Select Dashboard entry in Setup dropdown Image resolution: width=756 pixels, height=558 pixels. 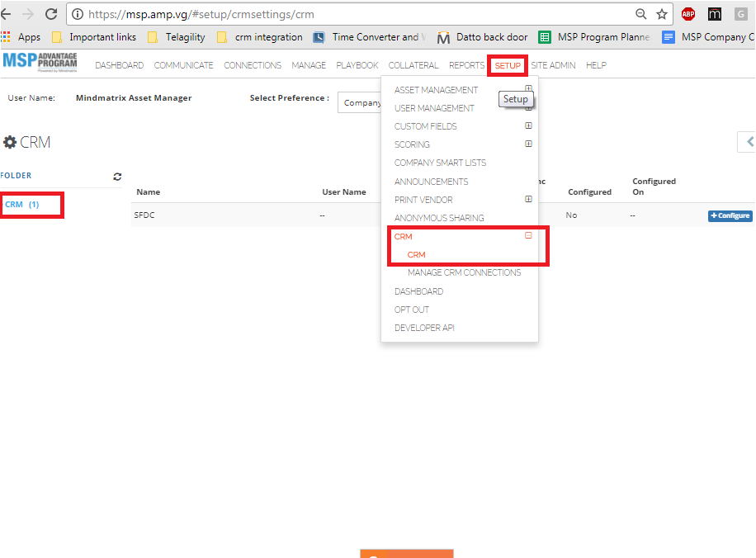[x=418, y=291]
